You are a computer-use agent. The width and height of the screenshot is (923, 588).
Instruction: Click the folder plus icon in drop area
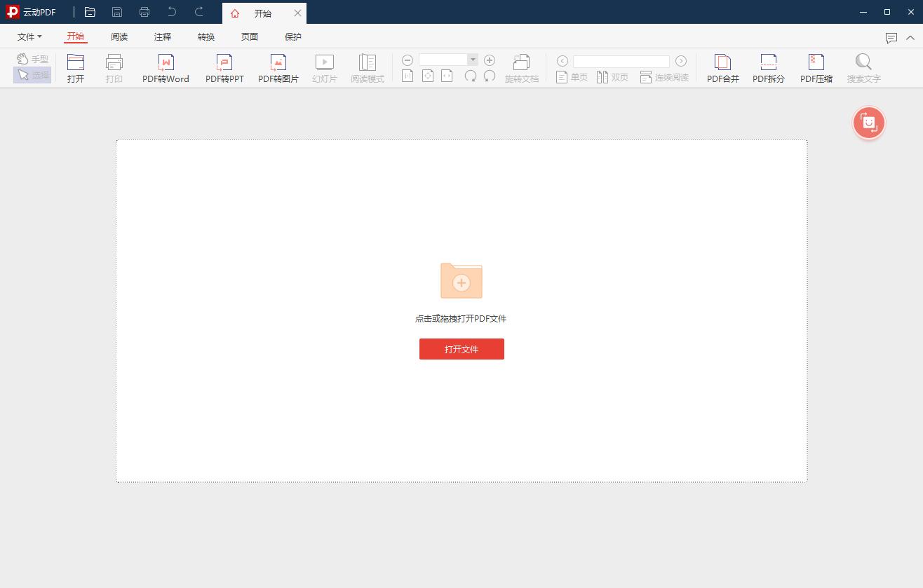461,280
